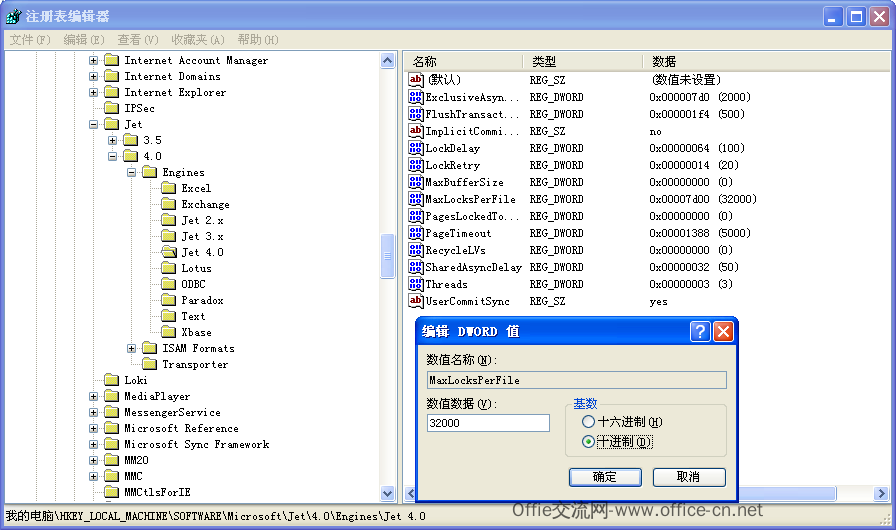Click the RecycleLVs DWORD value icon

415,250
